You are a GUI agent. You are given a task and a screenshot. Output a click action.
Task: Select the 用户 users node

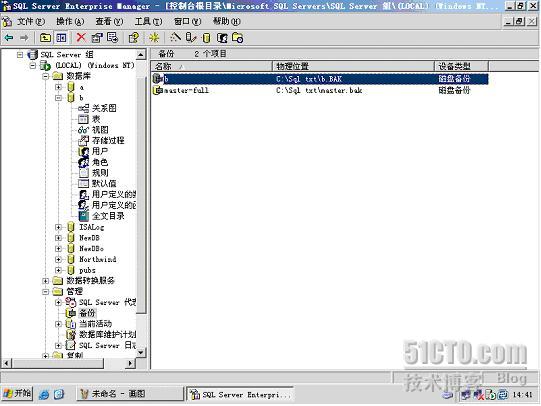[100, 151]
